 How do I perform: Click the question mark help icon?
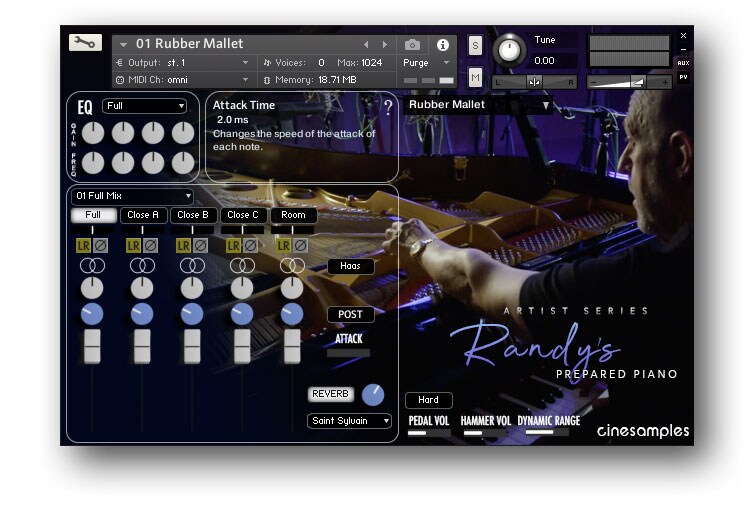(388, 107)
